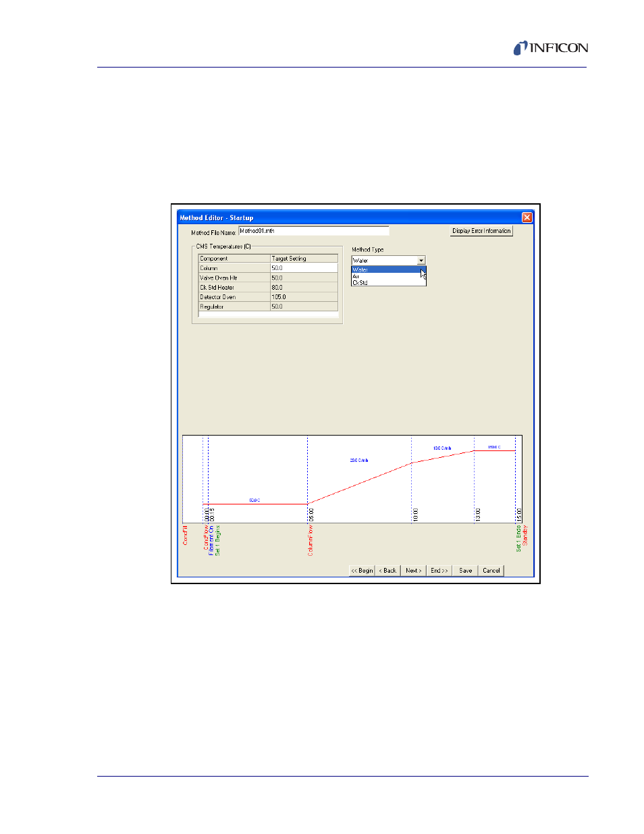644x834 pixels.
Task: Click the 20.0 C/min ramp label
Action: 359,461
